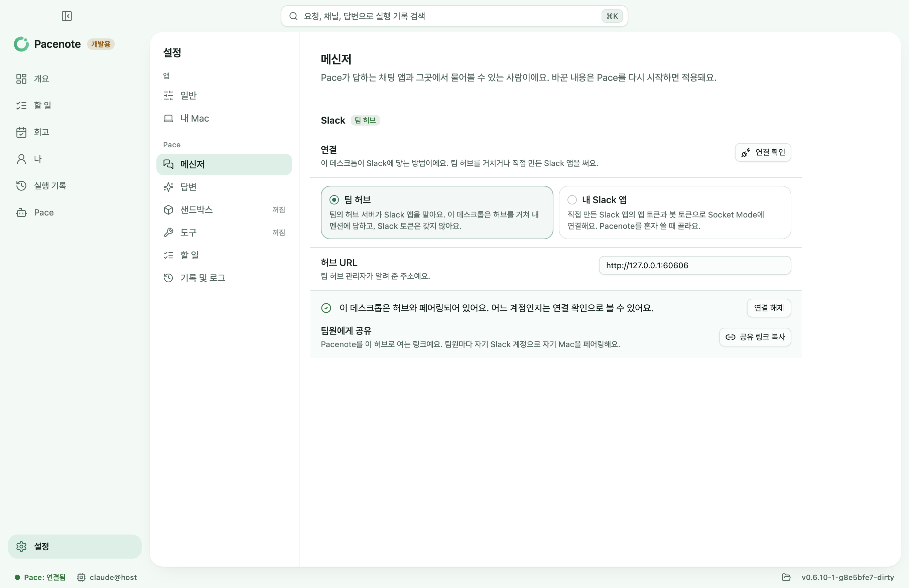Open 답변 settings section
Image resolution: width=909 pixels, height=588 pixels.
(224, 187)
